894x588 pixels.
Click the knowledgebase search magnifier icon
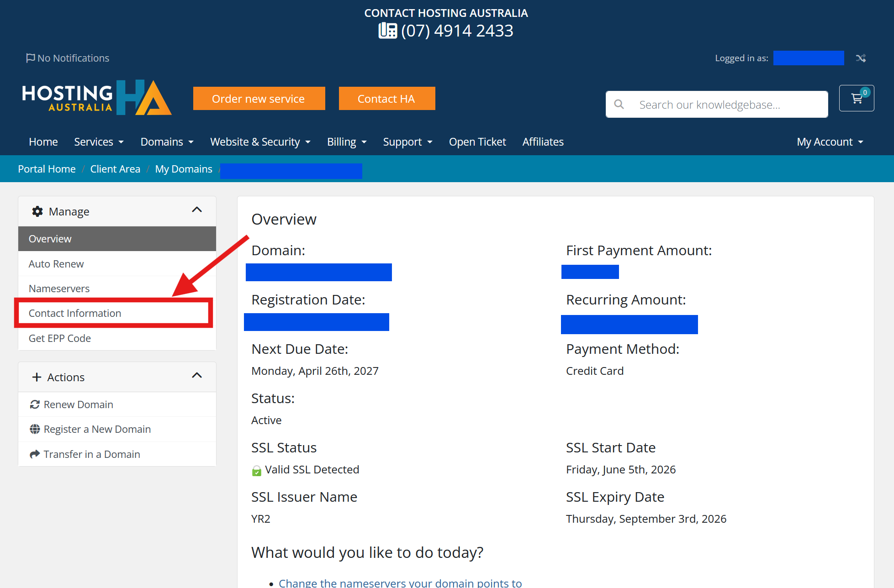click(619, 105)
